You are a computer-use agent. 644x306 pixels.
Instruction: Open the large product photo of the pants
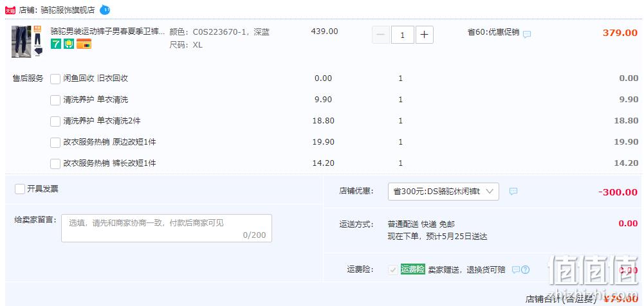tap(21, 41)
